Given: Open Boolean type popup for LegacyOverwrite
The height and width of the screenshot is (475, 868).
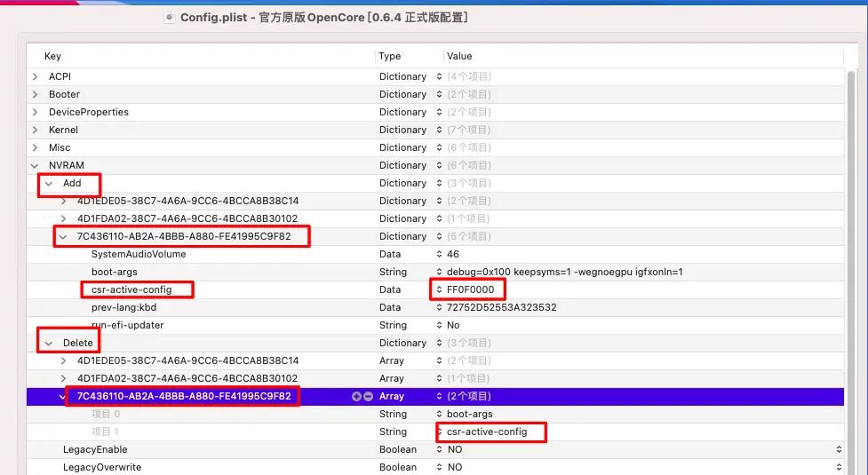Looking at the screenshot, I should coord(439,467).
